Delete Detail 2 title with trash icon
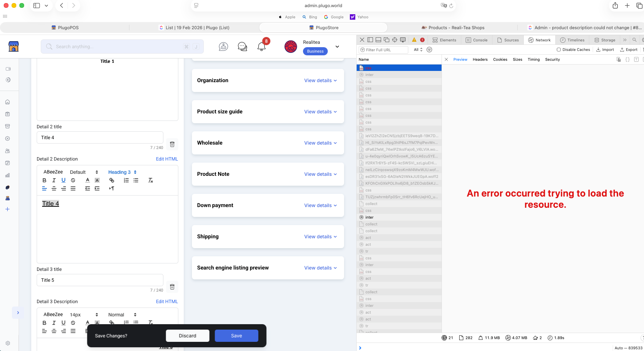Screen dimensions: 644x351 (172, 144)
